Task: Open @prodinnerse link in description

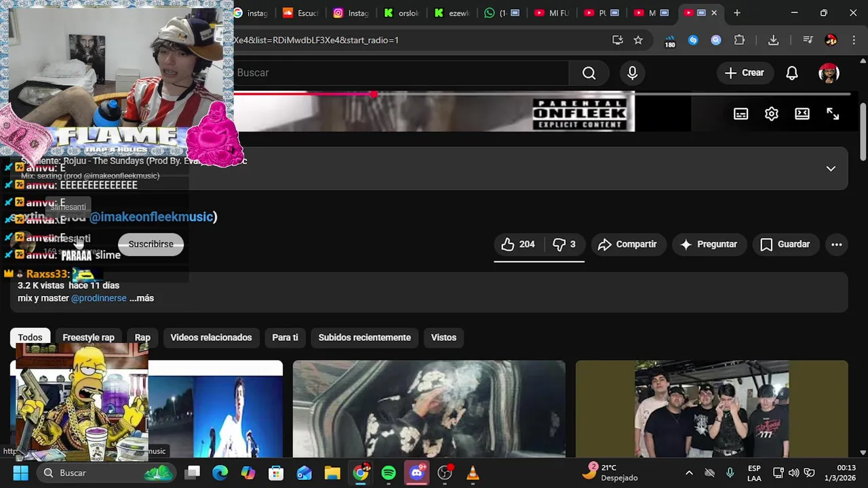Action: tap(99, 298)
